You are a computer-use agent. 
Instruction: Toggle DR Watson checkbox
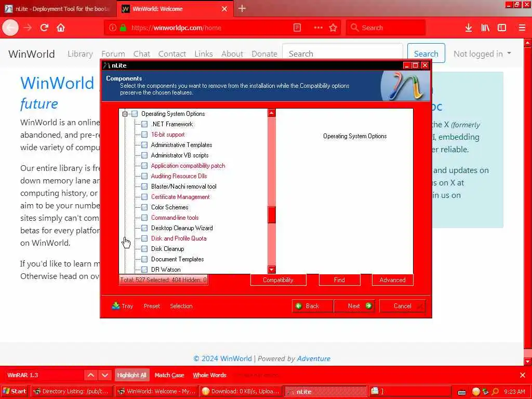pyautogui.click(x=144, y=270)
